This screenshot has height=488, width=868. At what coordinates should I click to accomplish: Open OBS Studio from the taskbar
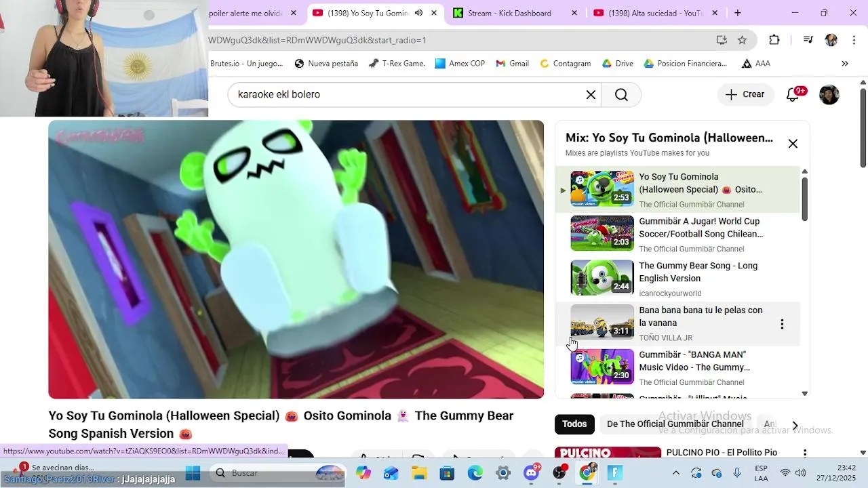click(559, 472)
